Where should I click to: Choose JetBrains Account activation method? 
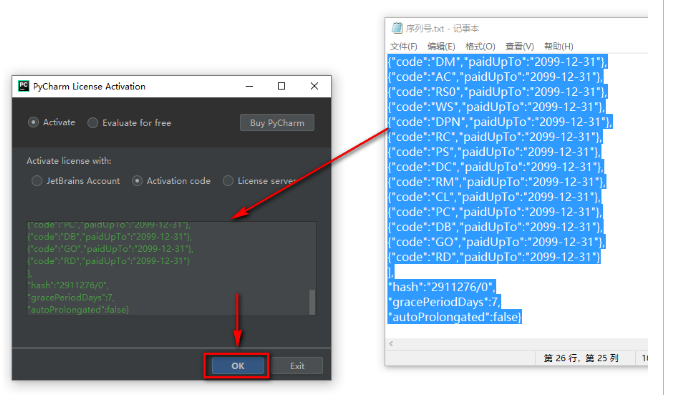click(37, 181)
